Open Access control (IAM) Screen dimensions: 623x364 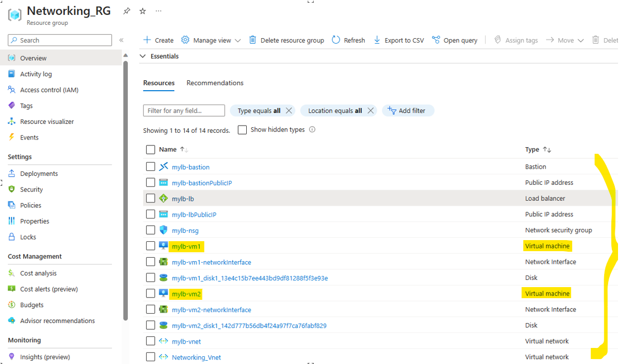click(49, 90)
